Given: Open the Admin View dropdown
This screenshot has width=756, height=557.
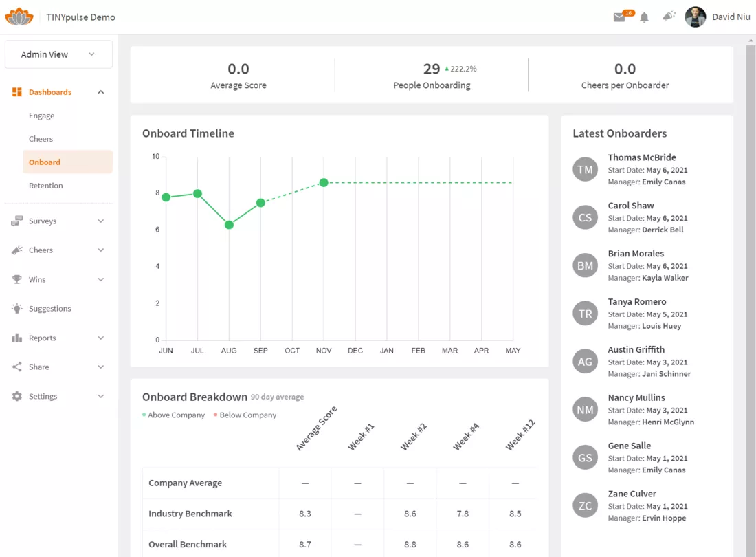Looking at the screenshot, I should click(58, 54).
